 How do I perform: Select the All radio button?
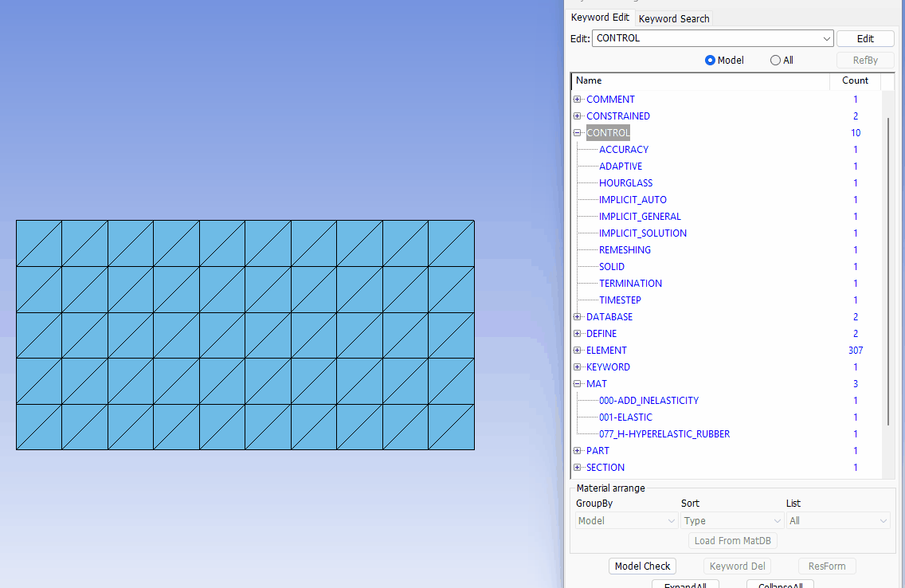pos(775,61)
